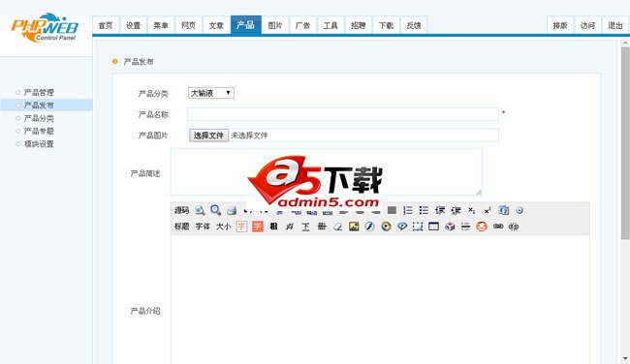Click the insert date icon
630x364 pixels.
(503, 210)
